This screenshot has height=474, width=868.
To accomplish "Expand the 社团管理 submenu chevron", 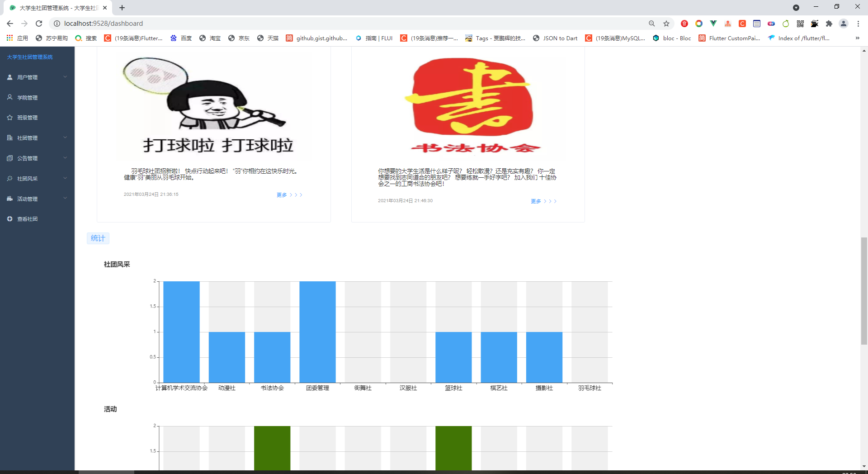I will (65, 137).
